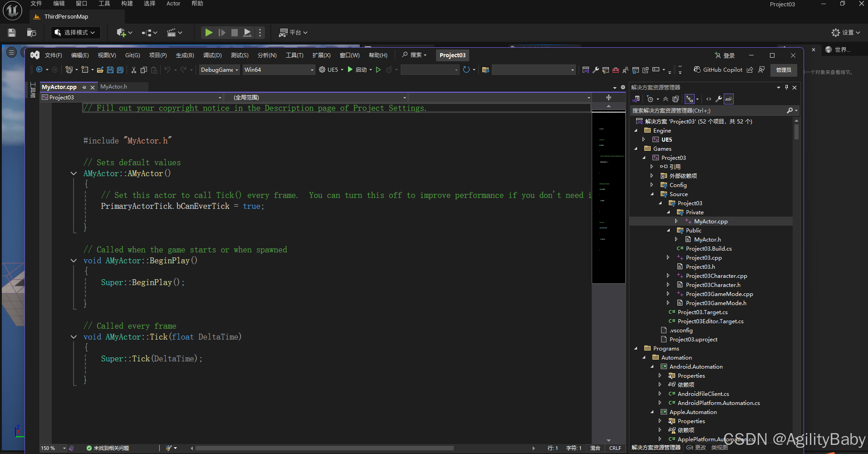Click the Share icon beside Copilot
The image size is (868, 454).
750,69
